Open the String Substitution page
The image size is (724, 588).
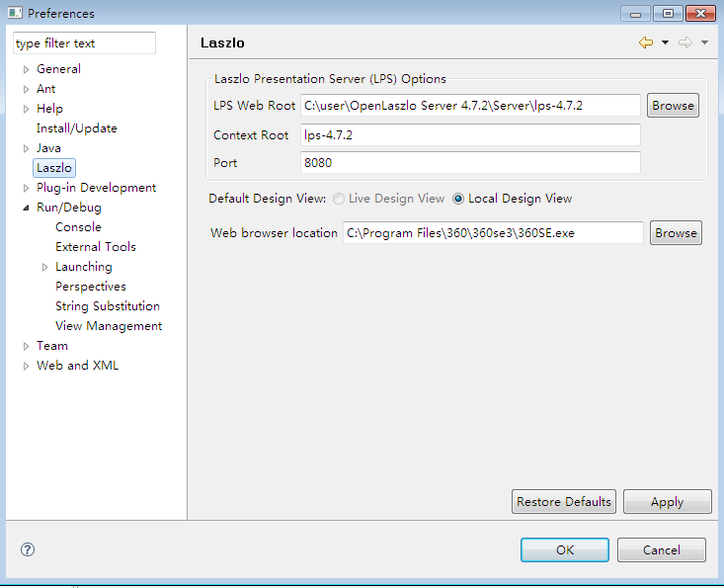108,306
